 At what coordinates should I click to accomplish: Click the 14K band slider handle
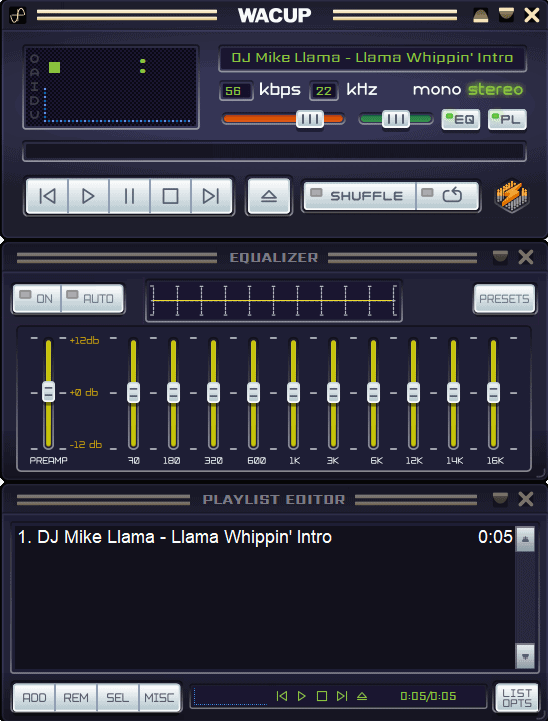453,392
